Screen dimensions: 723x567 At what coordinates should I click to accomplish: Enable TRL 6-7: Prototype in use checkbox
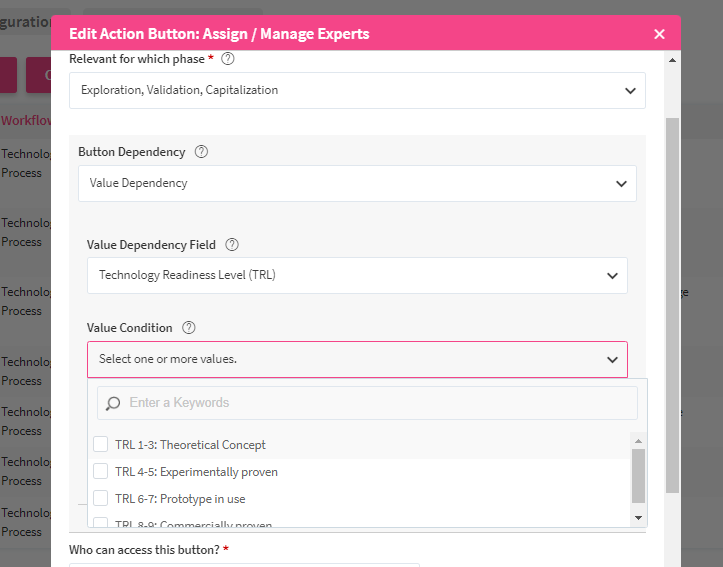coord(101,499)
